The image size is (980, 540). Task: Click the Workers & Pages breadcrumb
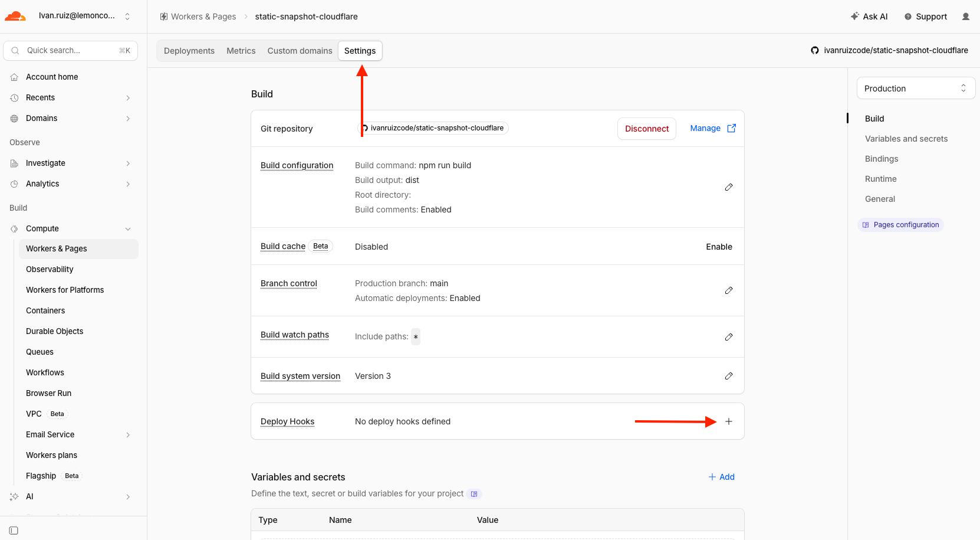[x=203, y=17]
